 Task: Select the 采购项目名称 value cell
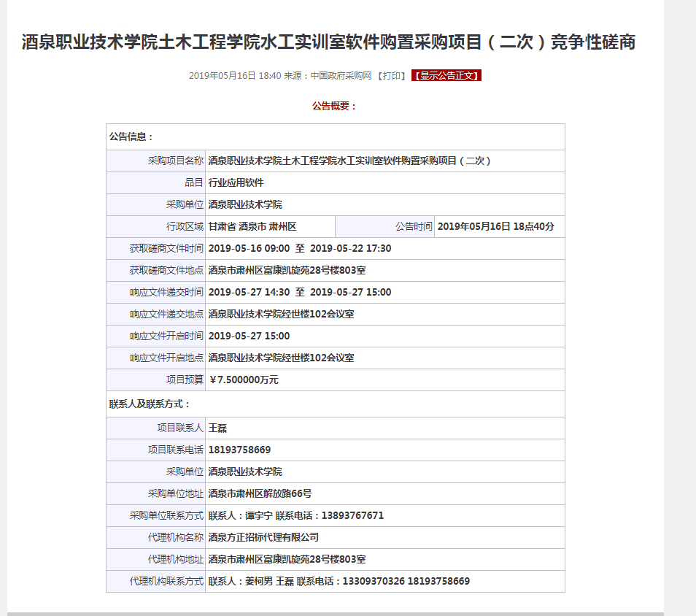tap(349, 161)
